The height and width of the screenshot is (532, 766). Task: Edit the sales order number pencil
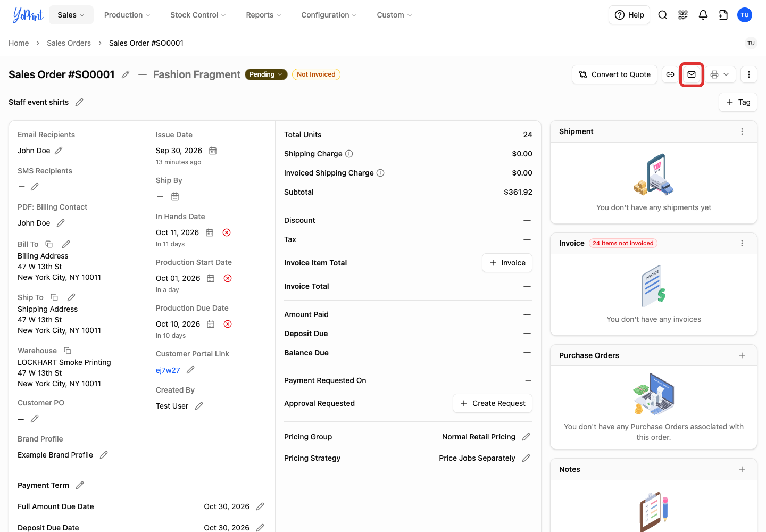coord(126,74)
